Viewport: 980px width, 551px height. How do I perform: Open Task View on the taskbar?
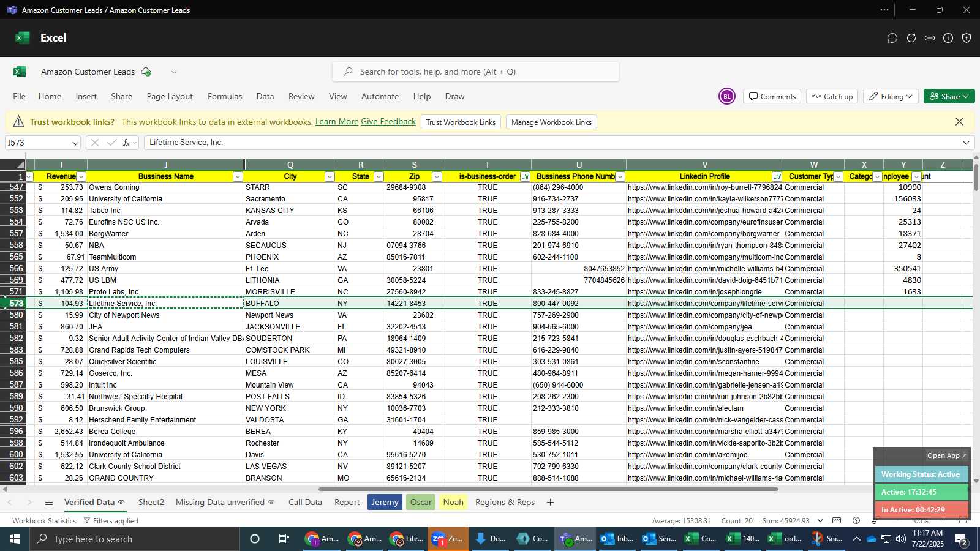click(284, 539)
